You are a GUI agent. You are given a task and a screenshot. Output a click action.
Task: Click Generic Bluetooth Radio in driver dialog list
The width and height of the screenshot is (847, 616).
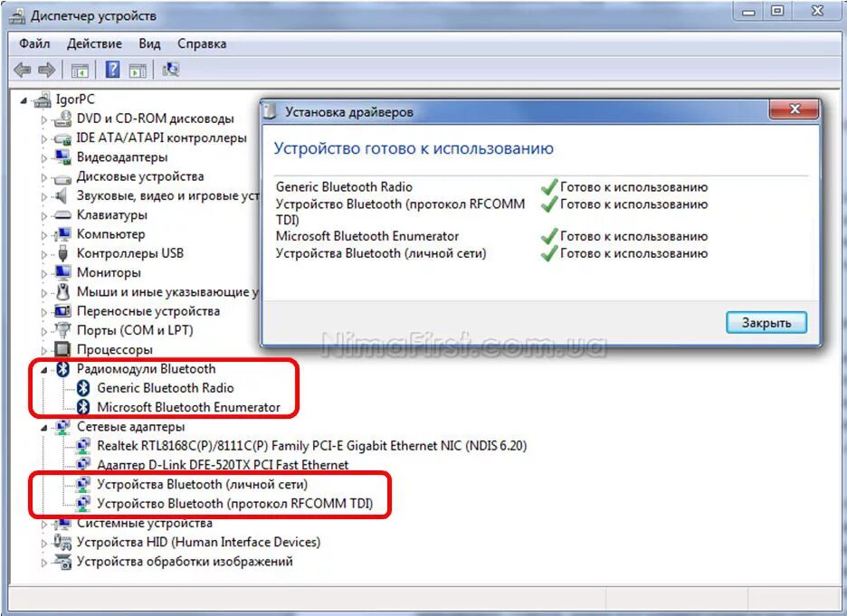344,187
